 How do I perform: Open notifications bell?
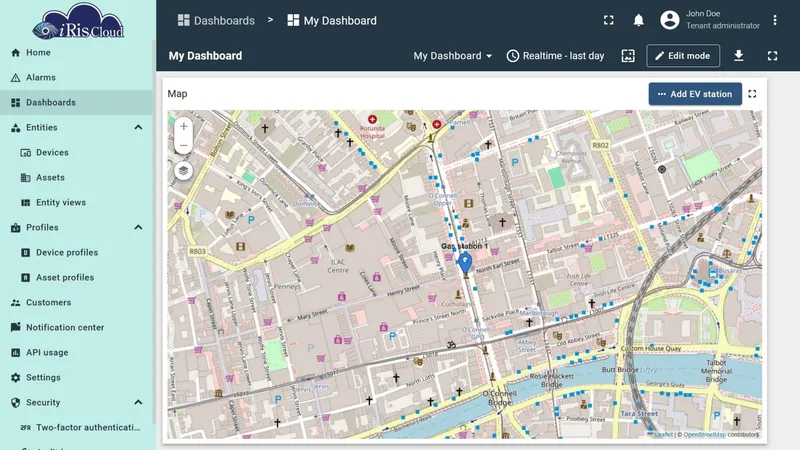638,20
